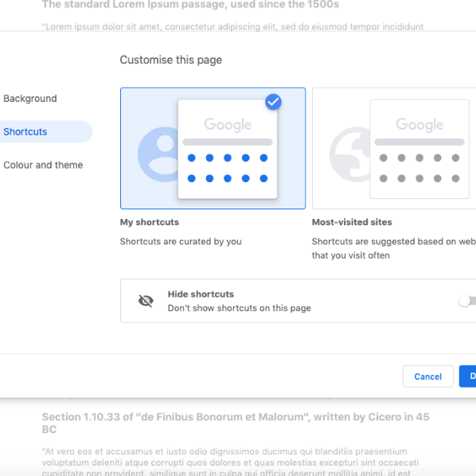Click the Cancel button
This screenshot has width=476, height=476.
[428, 377]
